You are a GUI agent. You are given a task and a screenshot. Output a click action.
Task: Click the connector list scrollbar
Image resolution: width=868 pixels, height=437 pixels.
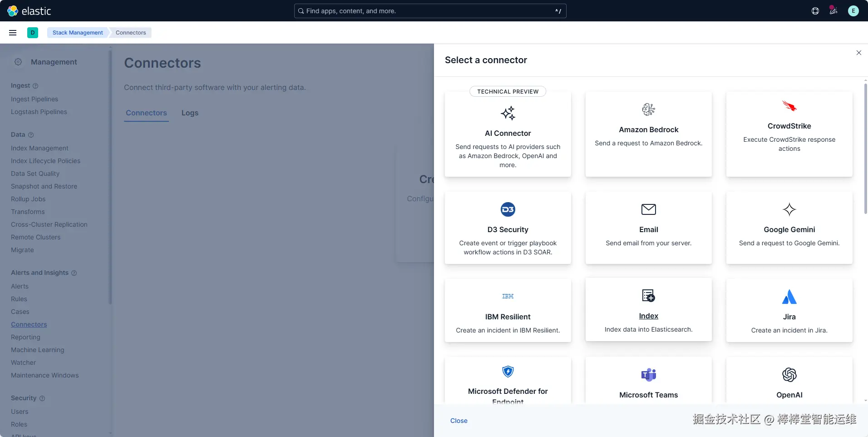point(866,149)
